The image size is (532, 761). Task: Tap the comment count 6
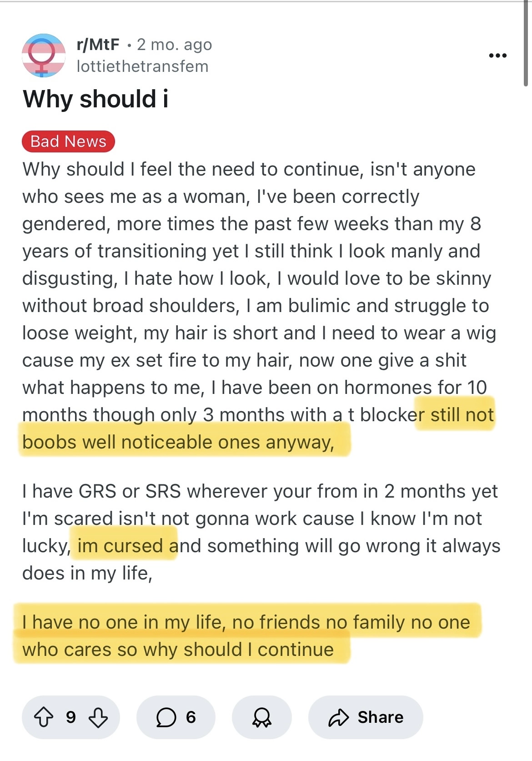[191, 717]
